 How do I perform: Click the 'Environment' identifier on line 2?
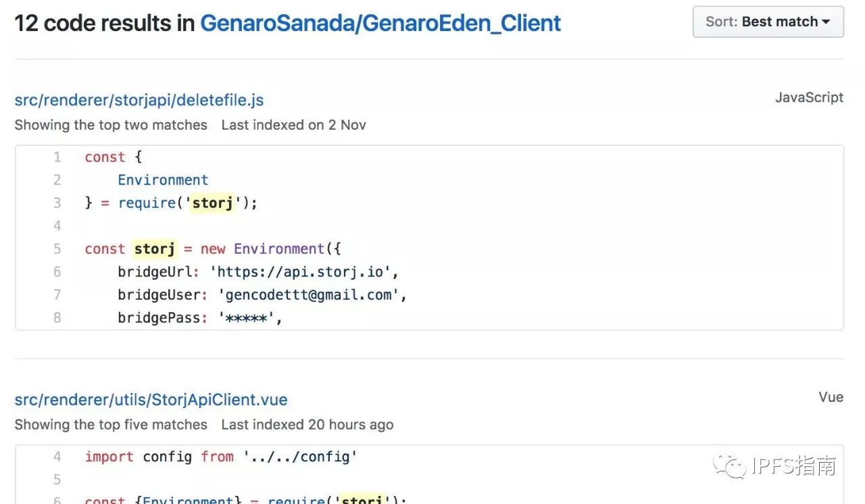pyautogui.click(x=163, y=180)
